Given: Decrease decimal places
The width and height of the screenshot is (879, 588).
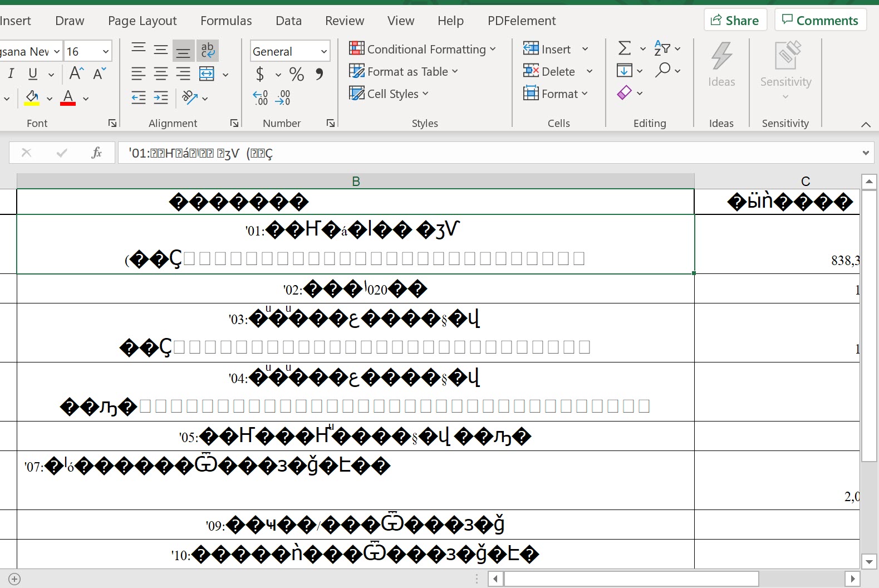Looking at the screenshot, I should point(283,98).
